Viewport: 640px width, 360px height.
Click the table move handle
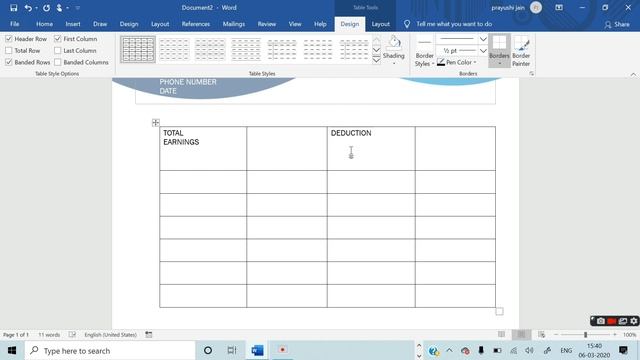tap(156, 122)
